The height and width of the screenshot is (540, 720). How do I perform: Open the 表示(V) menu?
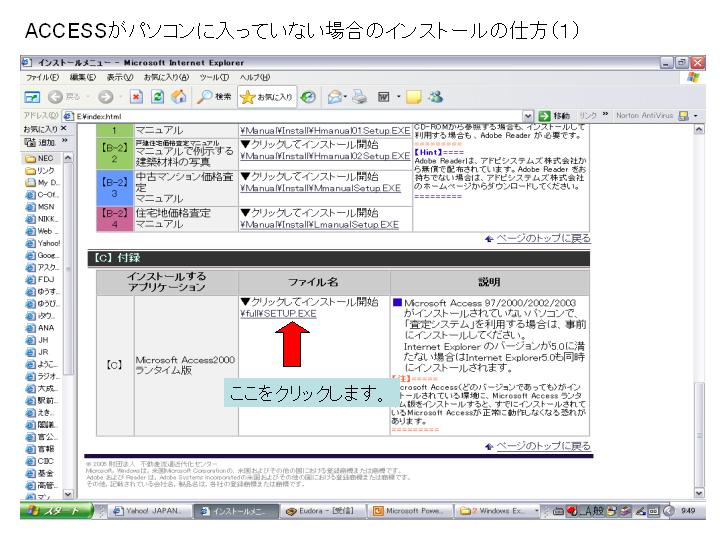point(120,77)
